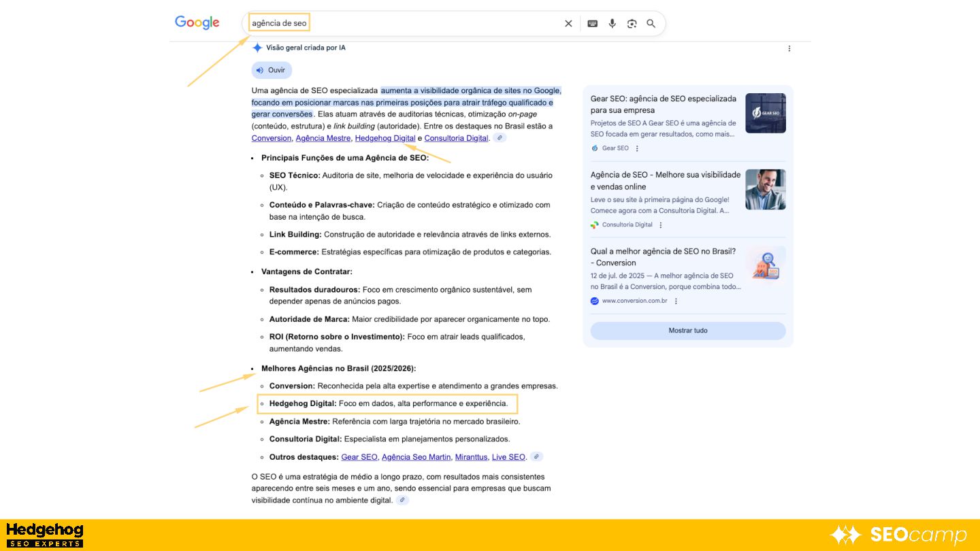Image resolution: width=980 pixels, height=551 pixels.
Task: Open 'Agência de SEO - Melhore sua visibilidade' result
Action: [x=666, y=180]
